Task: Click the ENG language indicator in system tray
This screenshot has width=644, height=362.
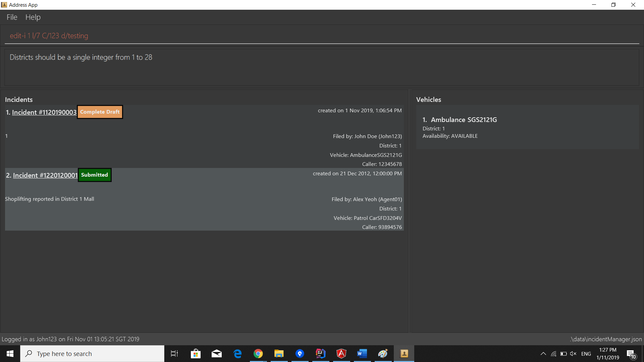Action: [x=586, y=353]
